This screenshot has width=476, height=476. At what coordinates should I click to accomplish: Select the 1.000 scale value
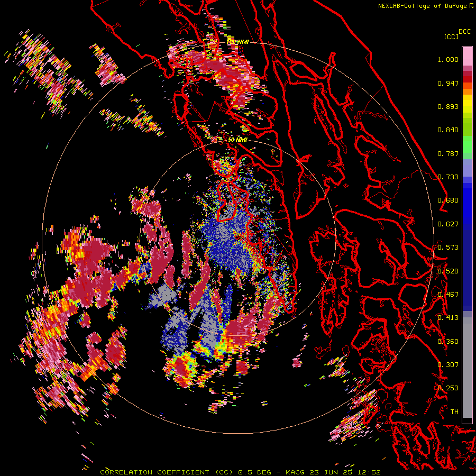(x=448, y=59)
